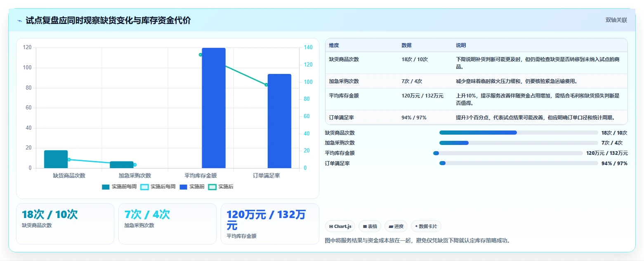Viewport: 644px width, 261px height.
Task: Click the 订单满足率 blue bar in chart
Action: pyautogui.click(x=279, y=121)
